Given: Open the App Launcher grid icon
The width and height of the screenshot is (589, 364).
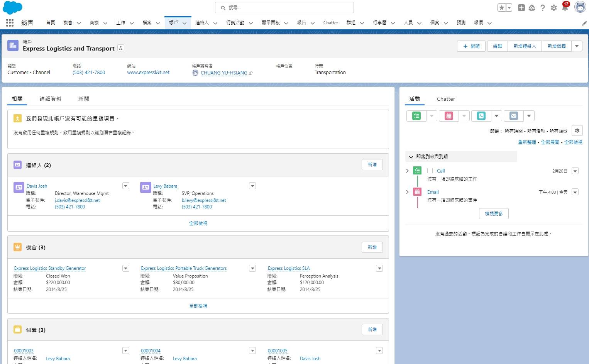Looking at the screenshot, I should [10, 23].
